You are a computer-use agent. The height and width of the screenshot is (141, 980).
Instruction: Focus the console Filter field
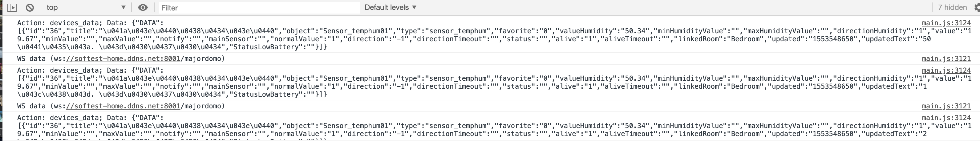coord(259,8)
